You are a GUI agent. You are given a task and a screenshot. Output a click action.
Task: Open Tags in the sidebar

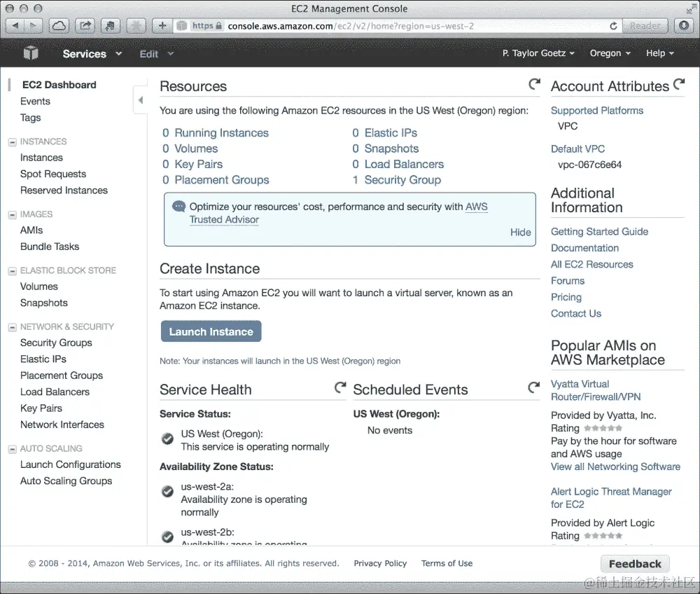[x=30, y=118]
